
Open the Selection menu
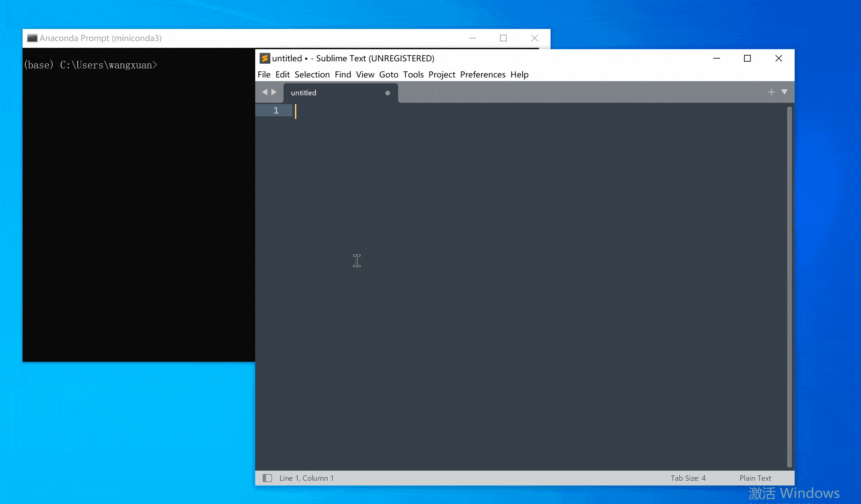pyautogui.click(x=312, y=74)
